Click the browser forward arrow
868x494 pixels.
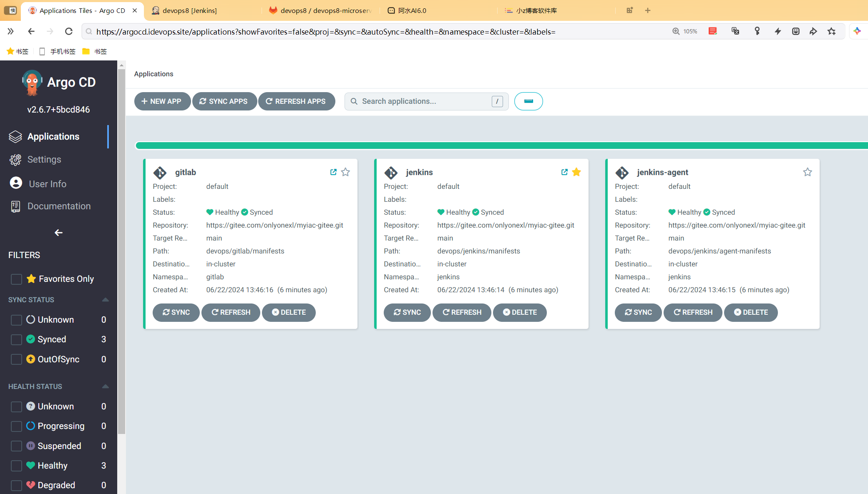(x=50, y=31)
